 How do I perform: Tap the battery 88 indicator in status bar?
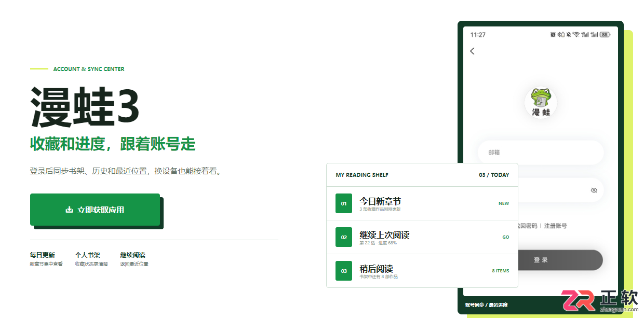pyautogui.click(x=605, y=35)
